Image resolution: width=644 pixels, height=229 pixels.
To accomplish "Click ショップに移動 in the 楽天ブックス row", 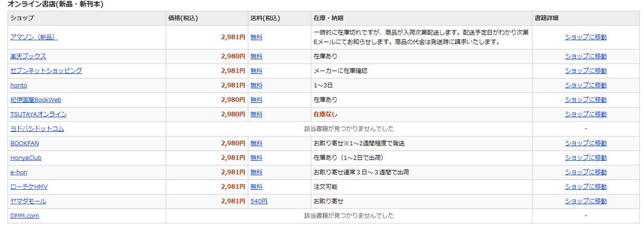I will point(586,56).
